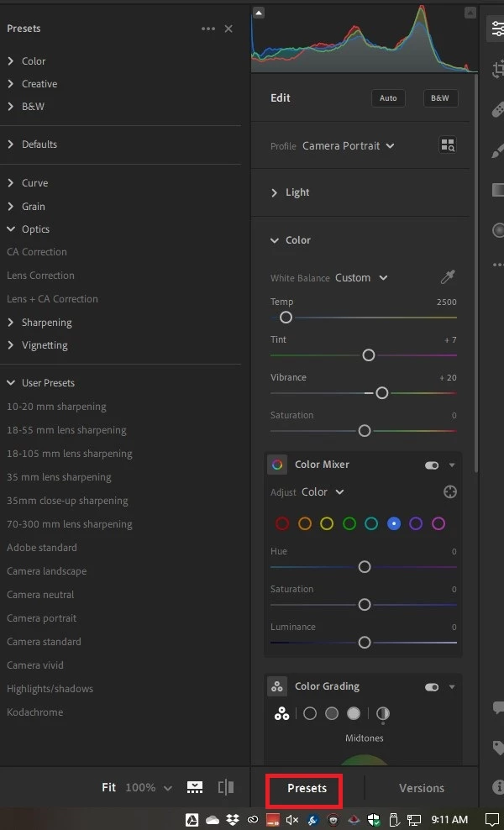This screenshot has height=830, width=504.
Task: Set zoom to Fit
Action: tap(108, 787)
